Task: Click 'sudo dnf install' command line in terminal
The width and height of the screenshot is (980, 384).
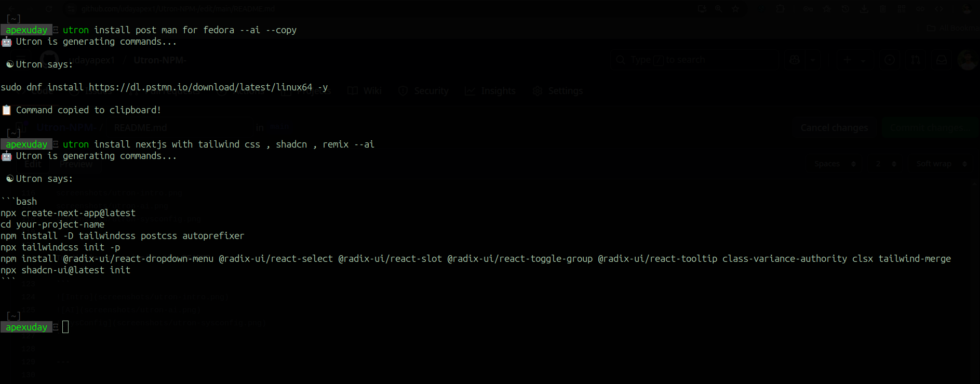Action: tap(164, 87)
